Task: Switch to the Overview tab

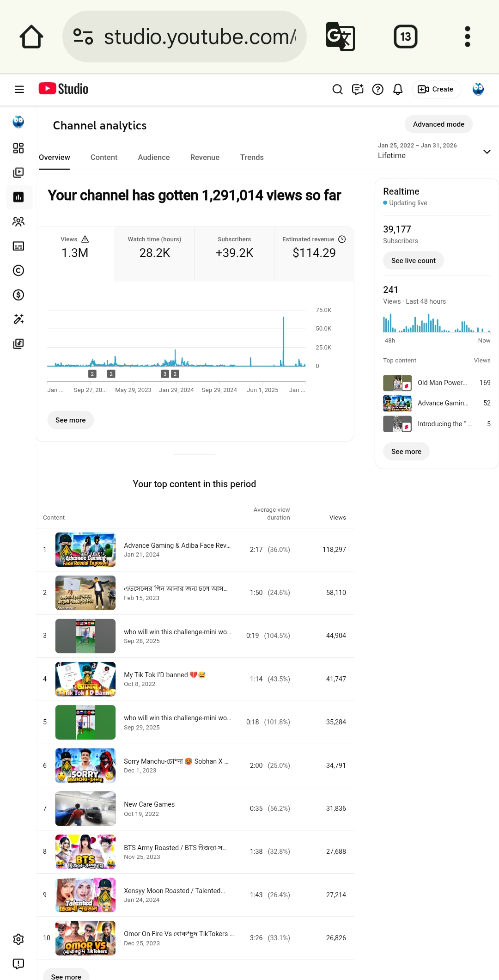Action: click(55, 158)
